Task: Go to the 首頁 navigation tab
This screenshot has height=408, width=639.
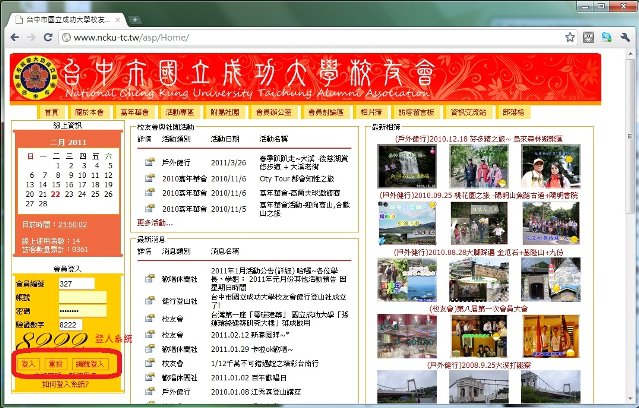Action: 51,112
